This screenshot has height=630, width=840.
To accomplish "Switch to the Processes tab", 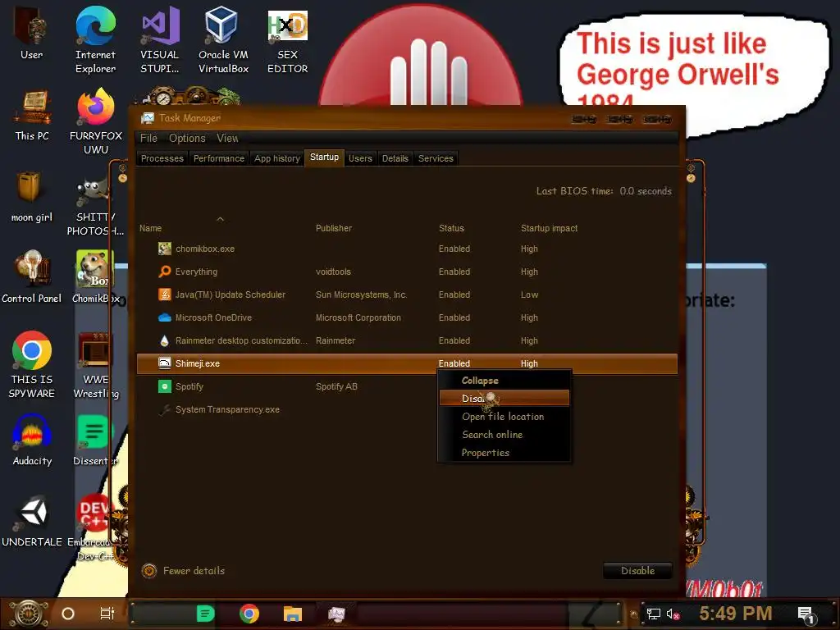I will pos(162,158).
